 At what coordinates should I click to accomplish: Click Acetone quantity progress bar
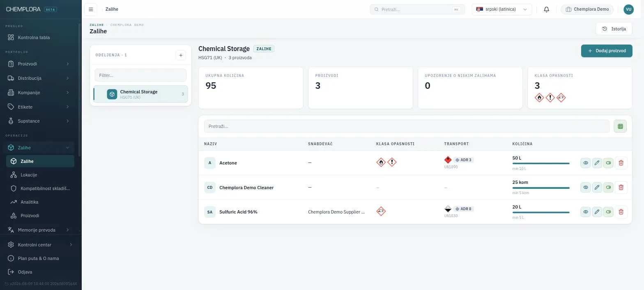[540, 163]
